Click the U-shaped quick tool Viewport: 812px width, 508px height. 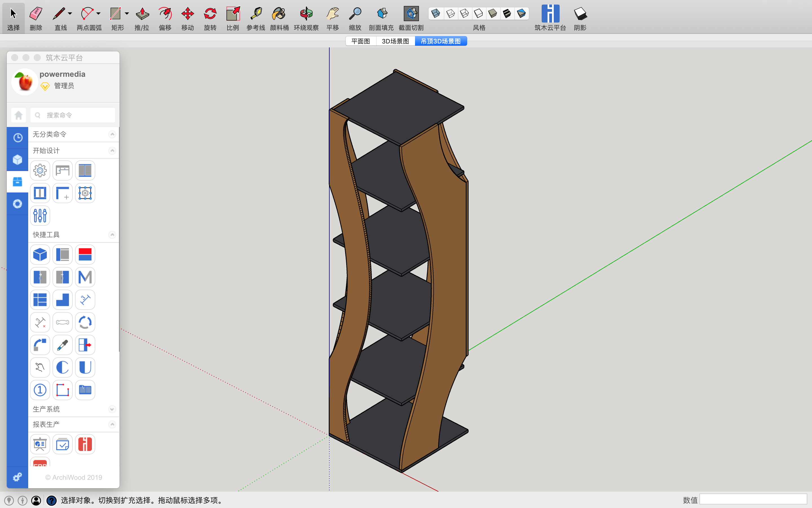click(x=85, y=367)
